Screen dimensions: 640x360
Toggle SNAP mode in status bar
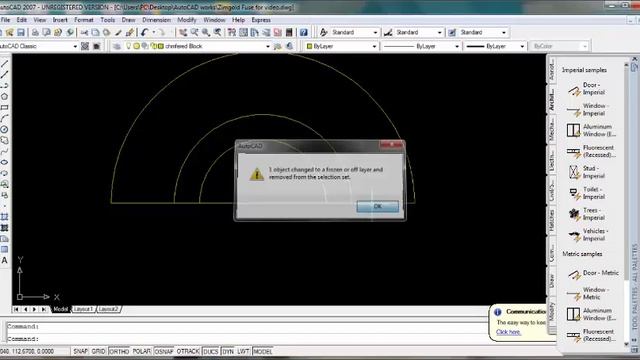click(80, 351)
